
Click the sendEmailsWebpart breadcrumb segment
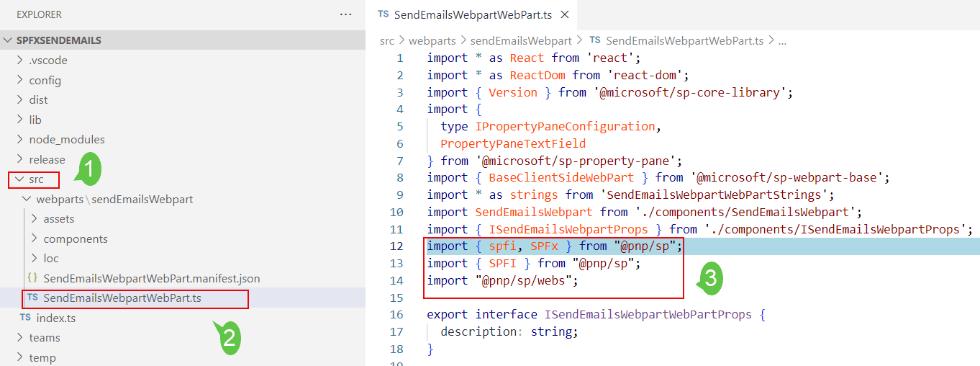(521, 41)
